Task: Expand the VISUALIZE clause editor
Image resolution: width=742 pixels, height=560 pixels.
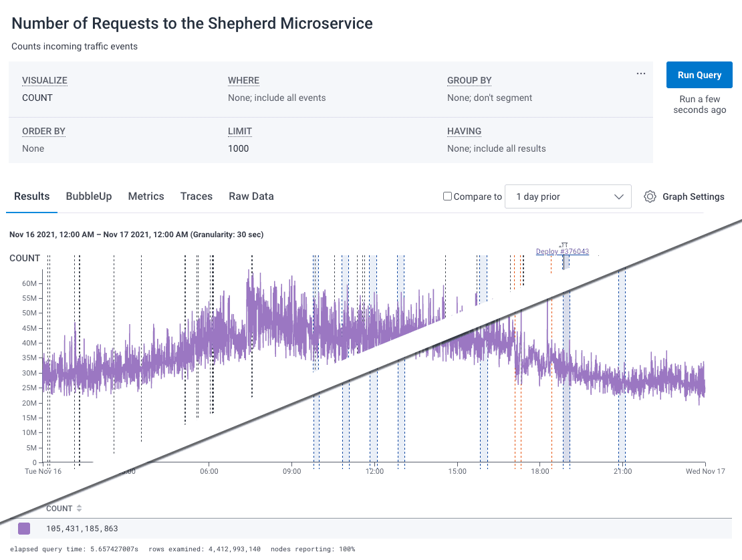Action: [x=44, y=80]
